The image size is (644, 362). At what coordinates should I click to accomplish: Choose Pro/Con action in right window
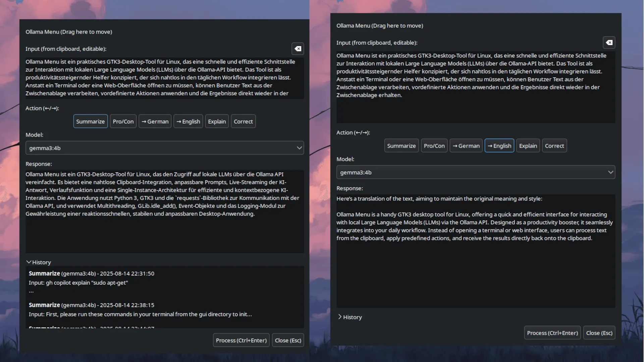[434, 146]
